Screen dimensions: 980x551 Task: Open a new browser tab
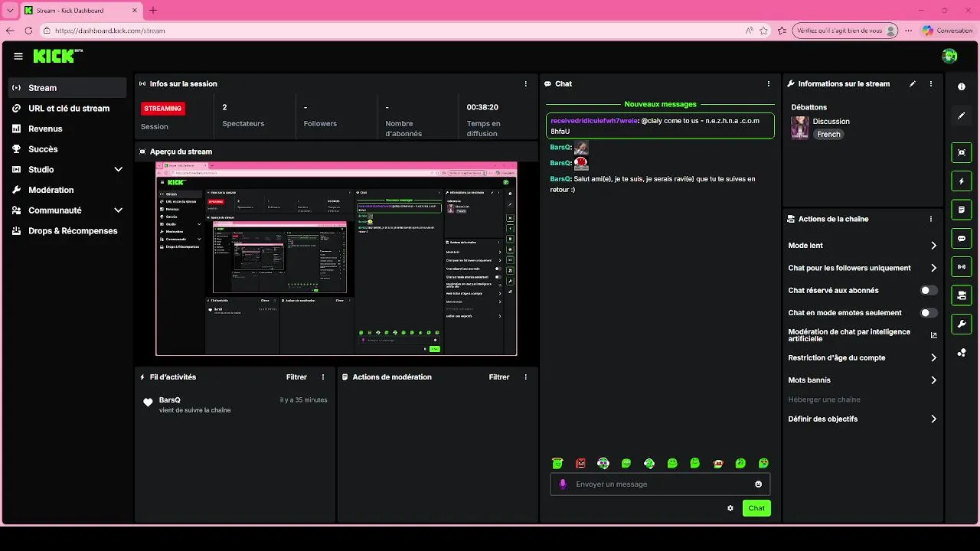click(153, 11)
